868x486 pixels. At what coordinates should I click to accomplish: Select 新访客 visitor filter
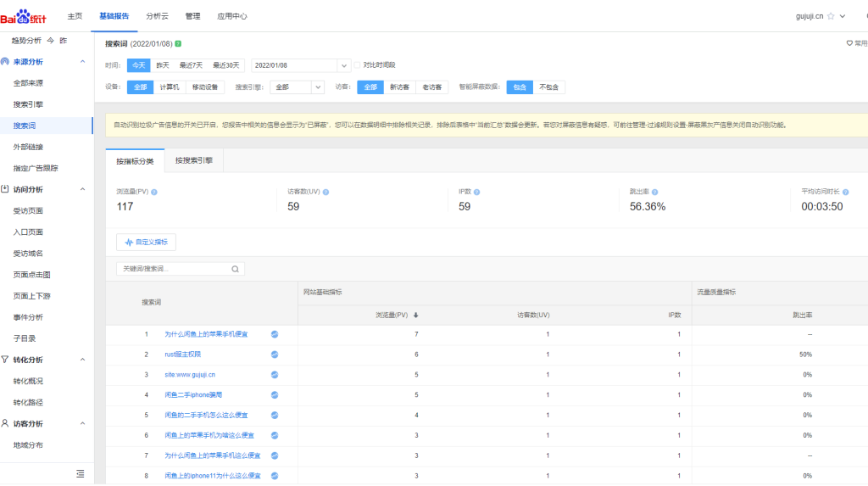click(x=400, y=87)
